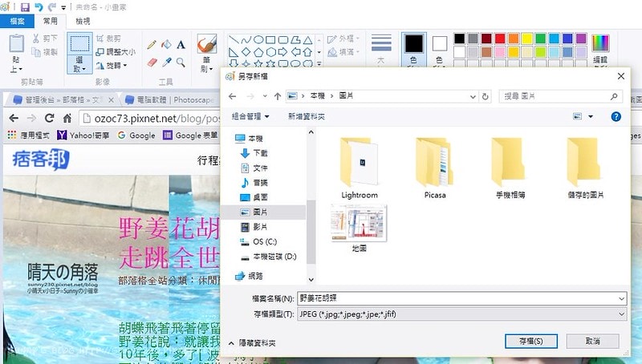Activate the rectangular selection tool
The width and height of the screenshot is (642, 364).
[x=79, y=43]
